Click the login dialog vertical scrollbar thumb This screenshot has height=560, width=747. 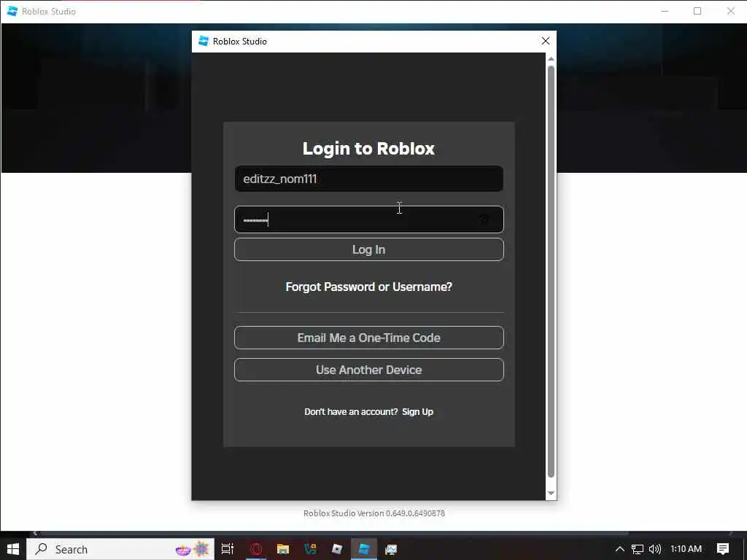pos(551,271)
